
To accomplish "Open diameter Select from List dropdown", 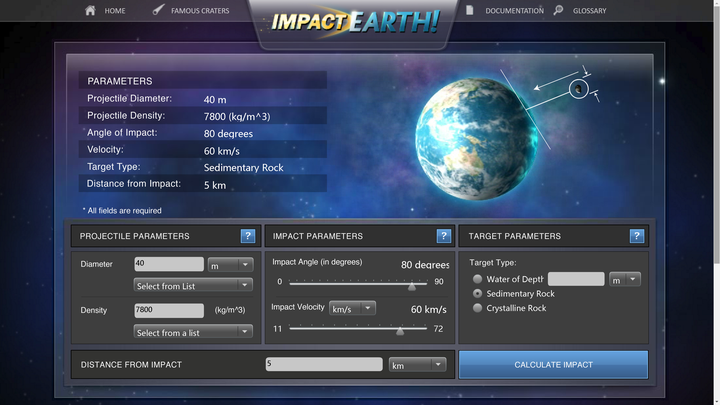I will pos(193,285).
